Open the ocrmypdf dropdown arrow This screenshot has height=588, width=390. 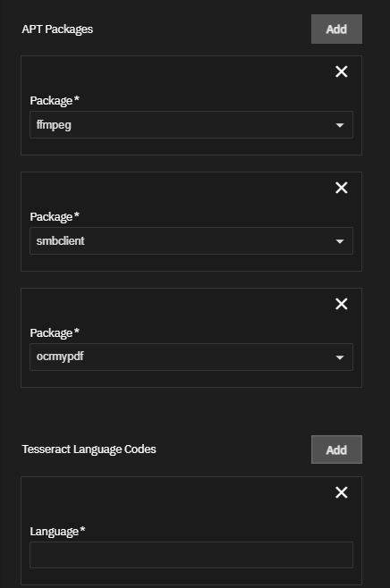click(340, 357)
